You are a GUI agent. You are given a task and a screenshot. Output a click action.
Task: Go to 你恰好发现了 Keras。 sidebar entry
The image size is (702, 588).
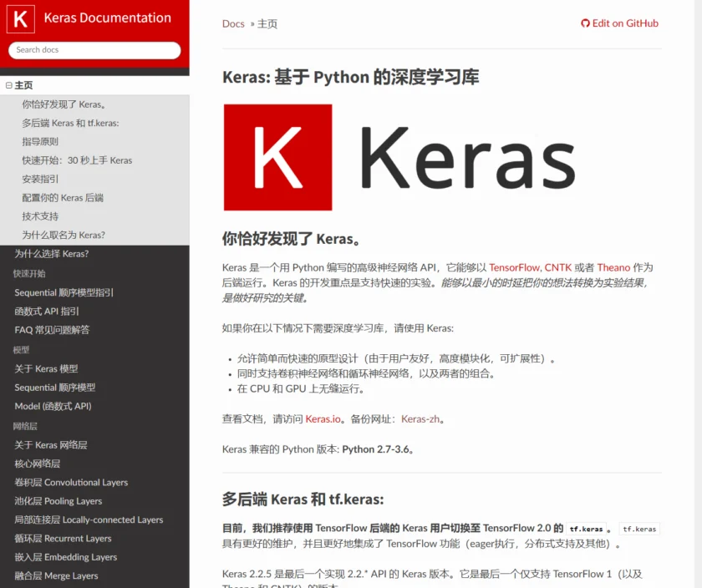coord(64,104)
